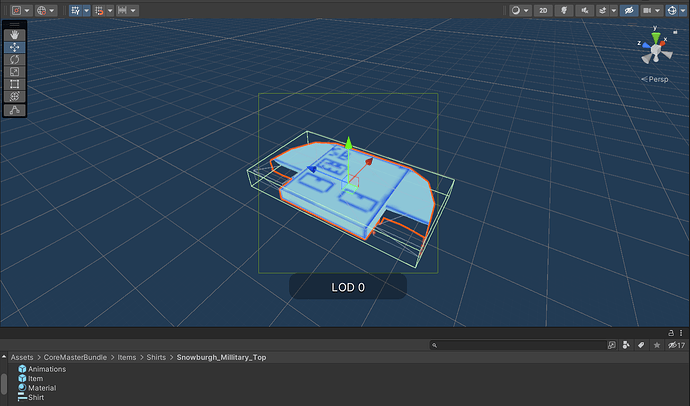Click the green Y axis cone on orientation gizmo
The height and width of the screenshot is (406, 690).
656,38
